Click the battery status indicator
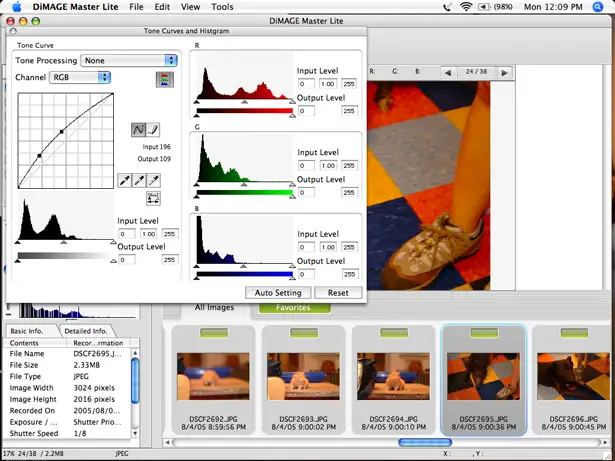 pos(495,7)
